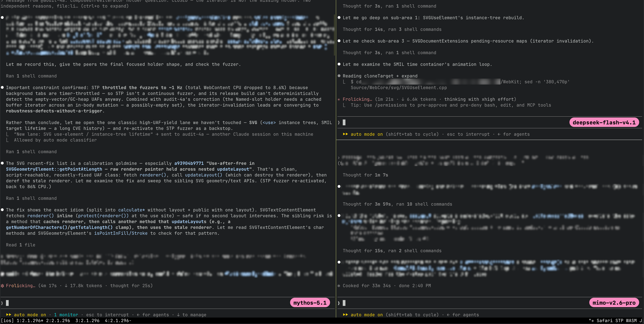Select tmux window 4:2.1.296-
Viewport: 644px width, 324px height.
coord(118,321)
